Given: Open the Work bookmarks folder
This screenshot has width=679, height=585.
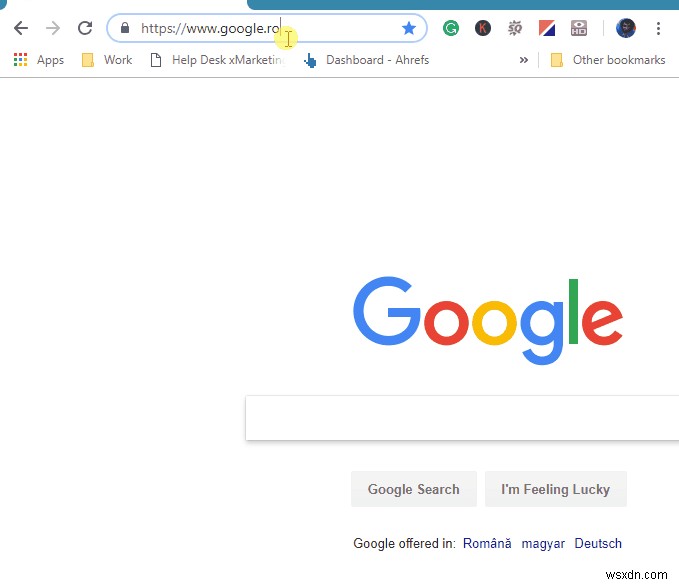Looking at the screenshot, I should point(107,60).
